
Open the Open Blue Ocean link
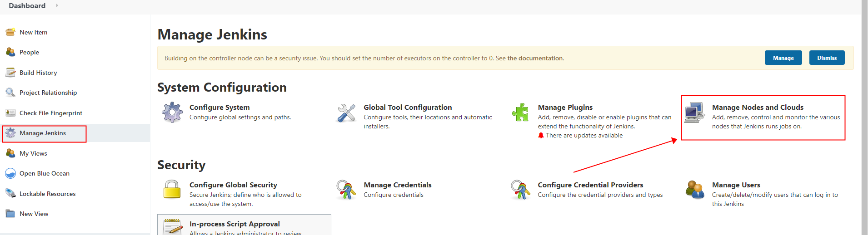(45, 173)
